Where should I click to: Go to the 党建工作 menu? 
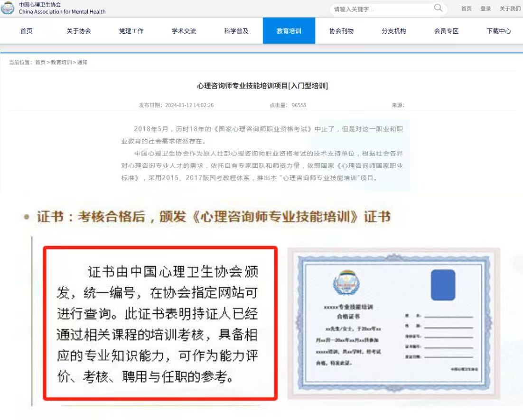coord(131,31)
